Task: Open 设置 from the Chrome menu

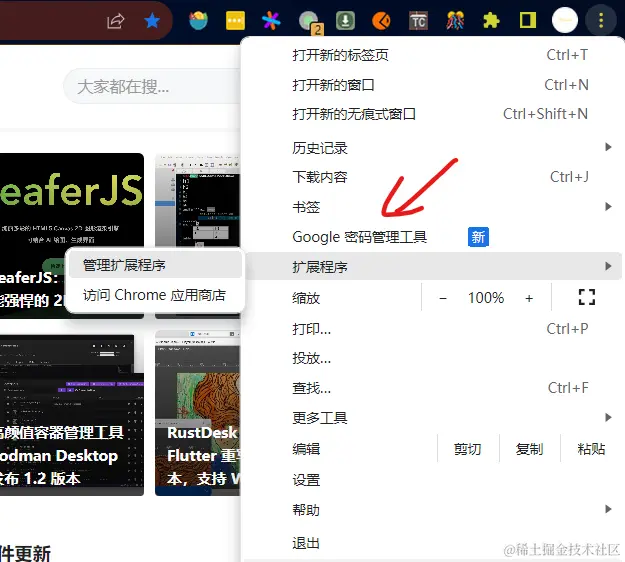Action: pos(434,480)
